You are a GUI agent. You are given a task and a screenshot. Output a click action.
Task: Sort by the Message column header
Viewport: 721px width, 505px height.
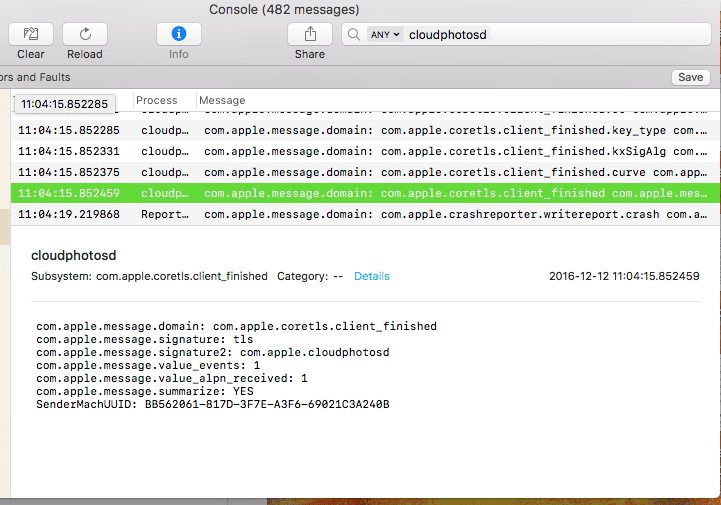point(222,100)
